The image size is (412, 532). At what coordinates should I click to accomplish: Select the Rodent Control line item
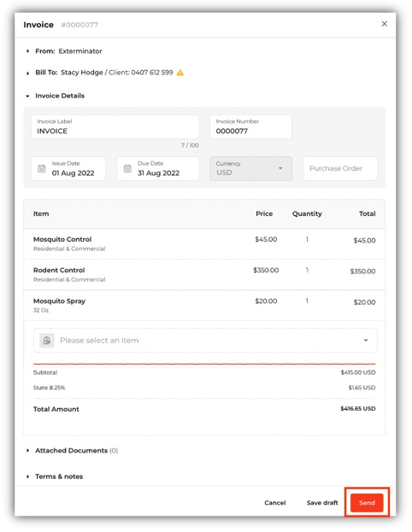(204, 274)
